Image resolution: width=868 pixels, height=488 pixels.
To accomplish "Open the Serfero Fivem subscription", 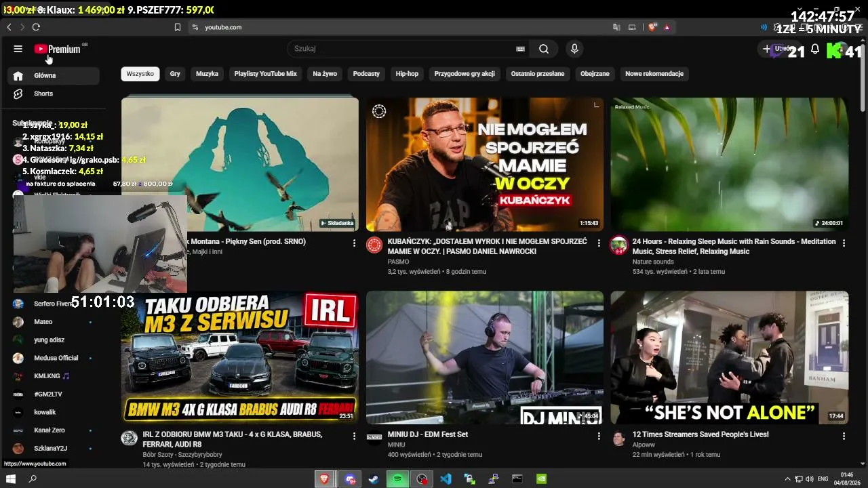I will [x=54, y=304].
